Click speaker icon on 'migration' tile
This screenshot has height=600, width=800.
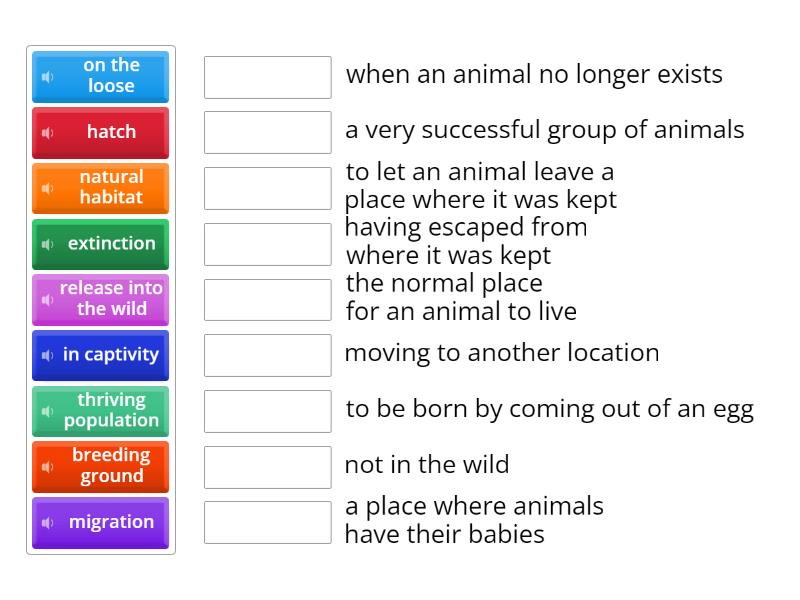click(x=47, y=523)
